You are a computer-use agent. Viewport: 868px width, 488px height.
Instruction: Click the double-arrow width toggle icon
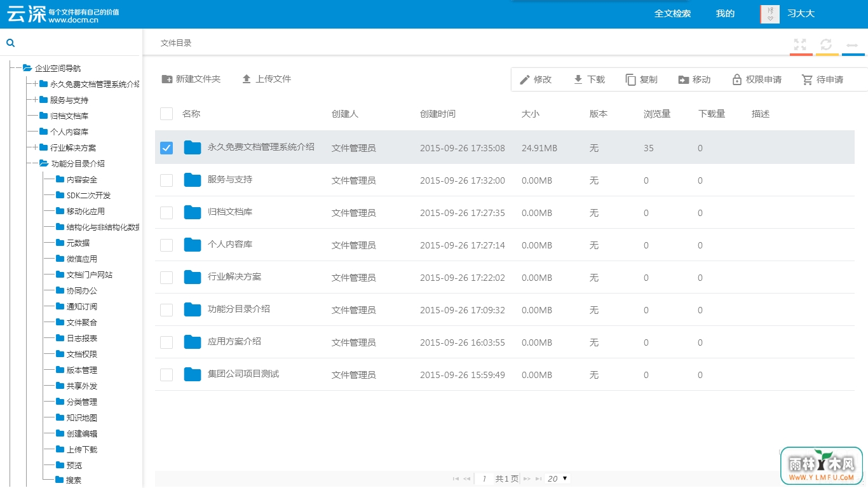tap(852, 44)
